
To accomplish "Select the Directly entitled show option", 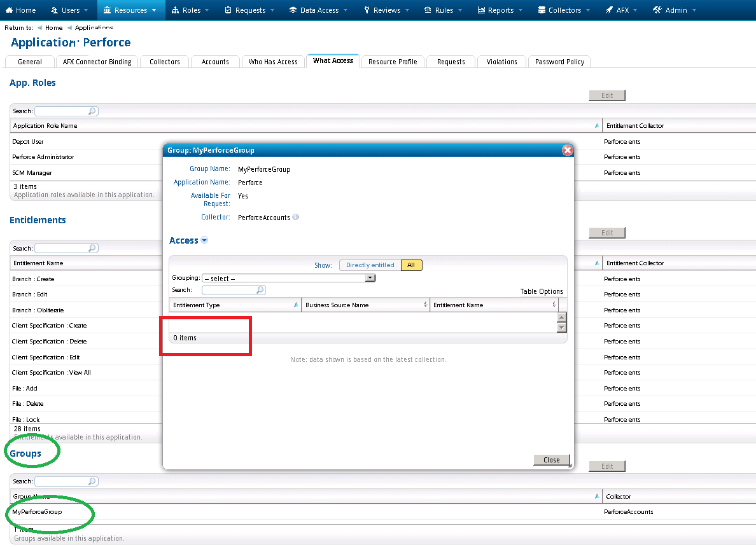I will (x=370, y=265).
